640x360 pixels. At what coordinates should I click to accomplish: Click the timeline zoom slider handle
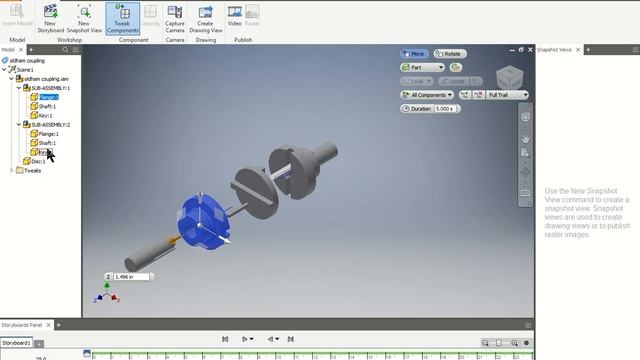[499, 343]
